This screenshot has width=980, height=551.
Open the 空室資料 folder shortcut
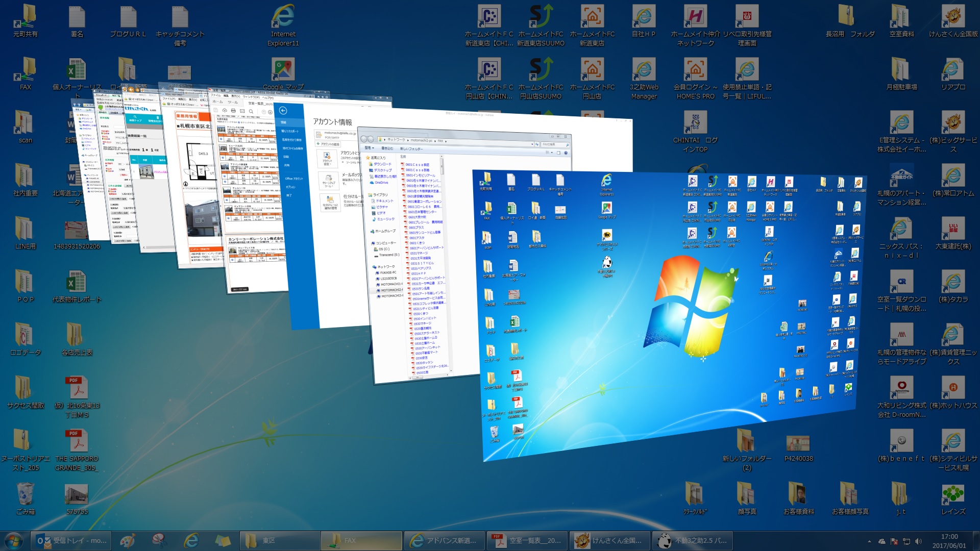(x=901, y=21)
